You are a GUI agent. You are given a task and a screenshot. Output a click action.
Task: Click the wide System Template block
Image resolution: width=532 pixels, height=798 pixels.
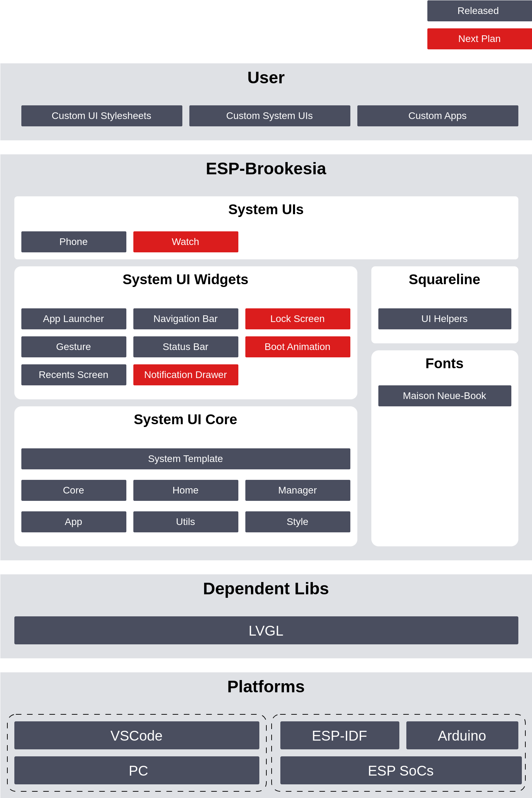(x=186, y=459)
